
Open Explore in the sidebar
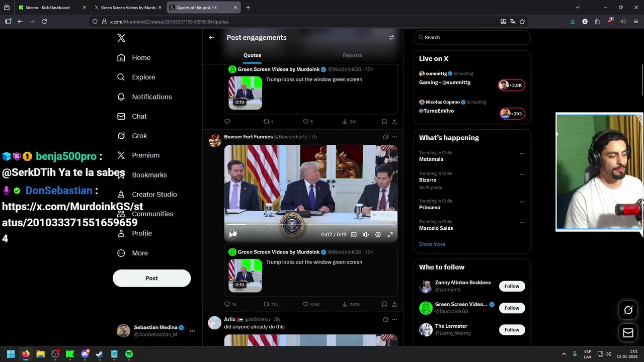click(x=136, y=77)
